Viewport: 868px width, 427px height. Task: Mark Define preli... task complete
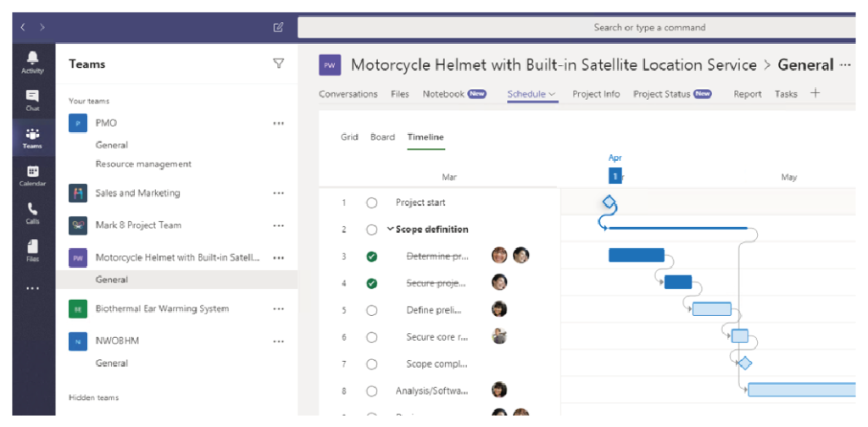coord(371,310)
